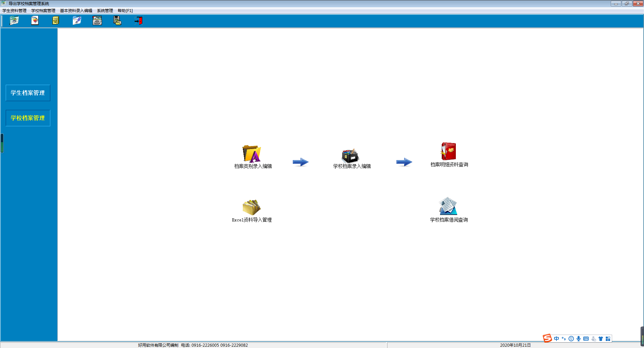The image size is (644, 348).
Task: Open the 学校档案管理 menu
Action: 43,11
